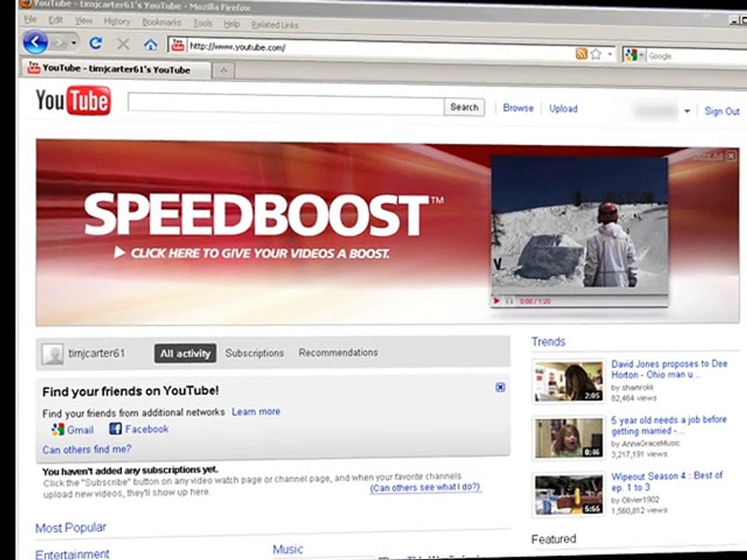Screen dimensions: 747x560
Task: Click the YouTube site favicon in address bar
Action: click(177, 45)
